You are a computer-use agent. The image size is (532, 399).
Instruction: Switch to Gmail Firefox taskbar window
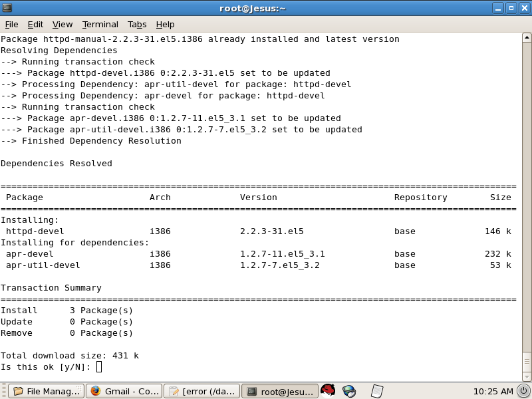point(124,391)
